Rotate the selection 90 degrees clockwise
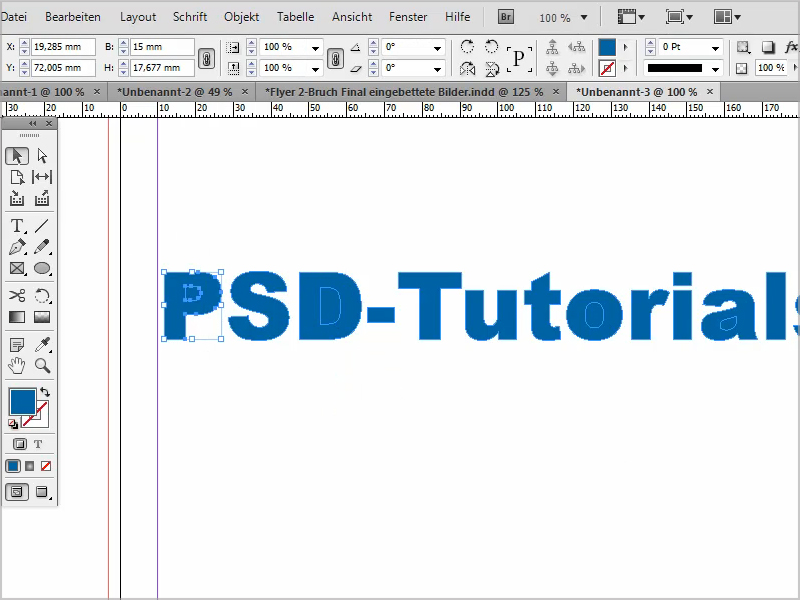Image resolution: width=800 pixels, height=600 pixels. (467, 46)
